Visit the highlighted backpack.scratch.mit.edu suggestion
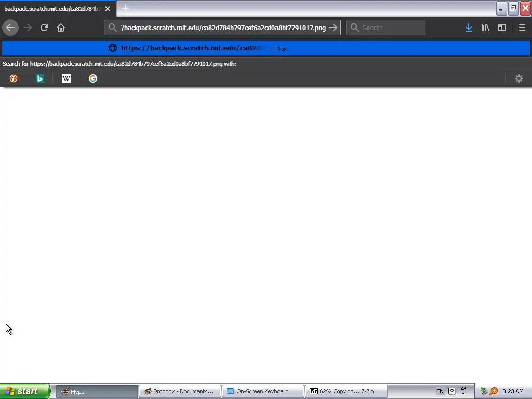This screenshot has height=399, width=532. pyautogui.click(x=266, y=48)
